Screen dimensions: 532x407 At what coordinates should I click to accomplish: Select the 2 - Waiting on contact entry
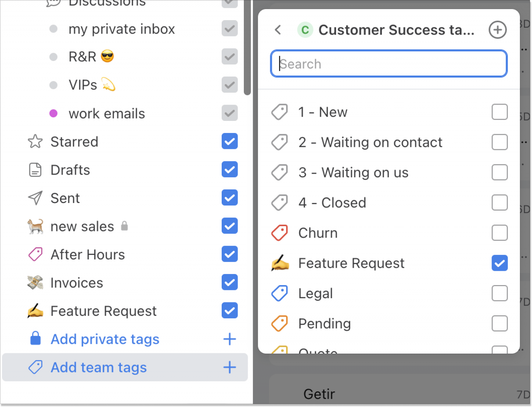click(x=370, y=142)
